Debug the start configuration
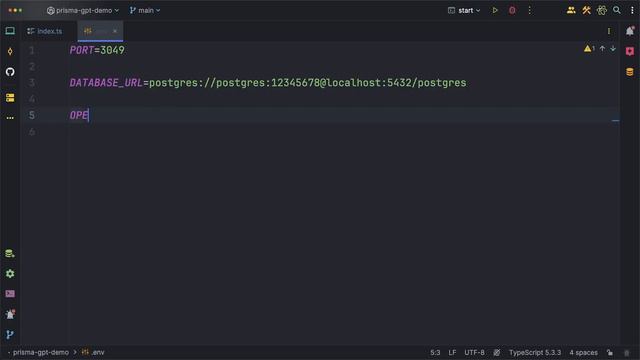 [512, 10]
